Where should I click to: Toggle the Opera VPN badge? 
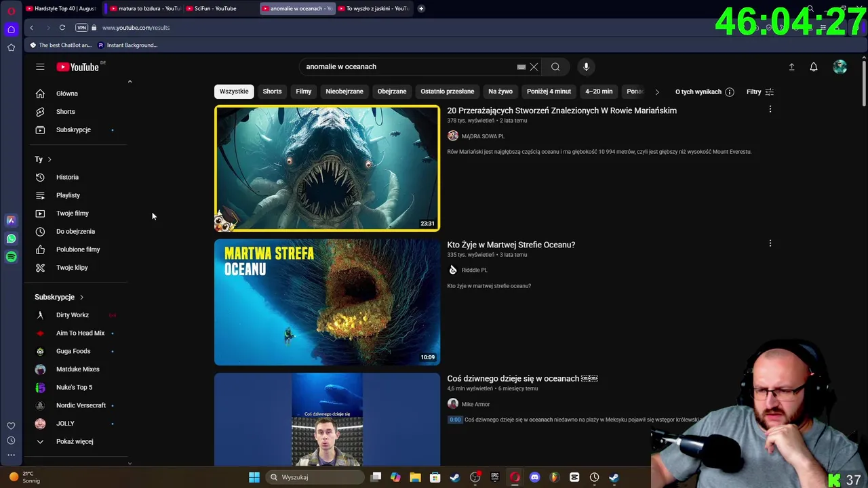[x=82, y=28]
